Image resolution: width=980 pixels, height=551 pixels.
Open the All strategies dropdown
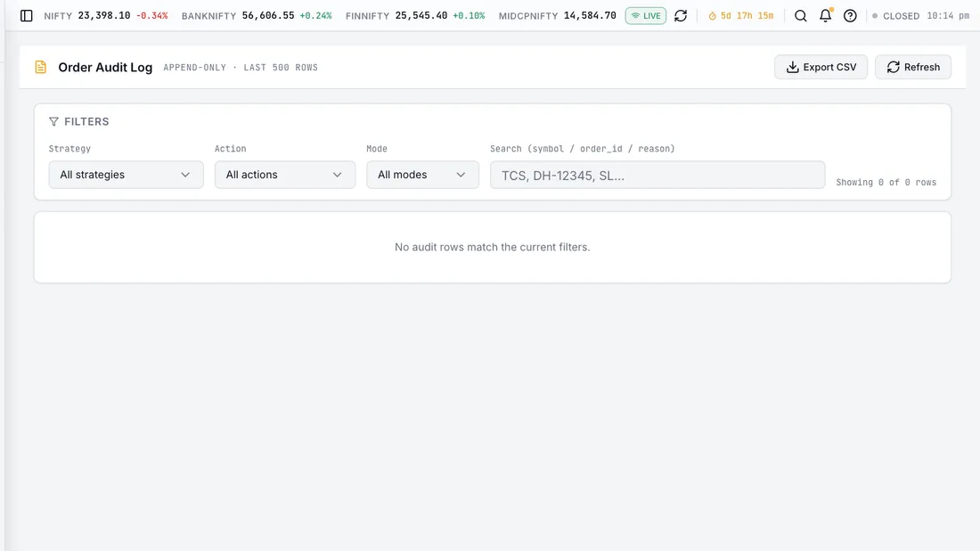(x=127, y=175)
